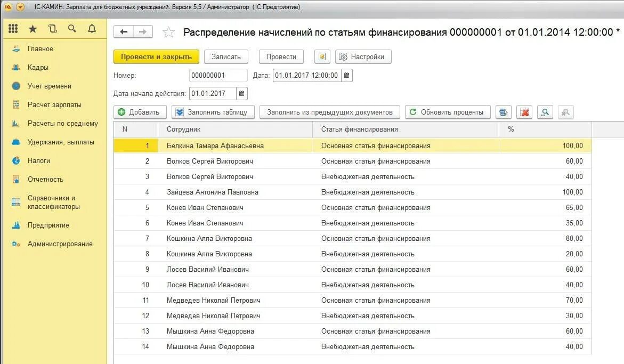Open favorites via the star toolbar icon
Image resolution: width=624 pixels, height=364 pixels.
tap(31, 28)
